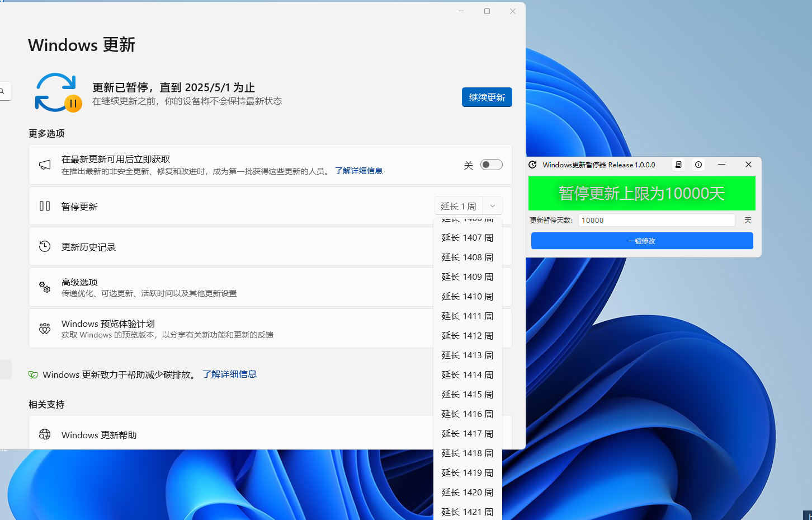The height and width of the screenshot is (520, 812).
Task: Click the refresh logo icon in the pause tool title bar
Action: tap(533, 165)
